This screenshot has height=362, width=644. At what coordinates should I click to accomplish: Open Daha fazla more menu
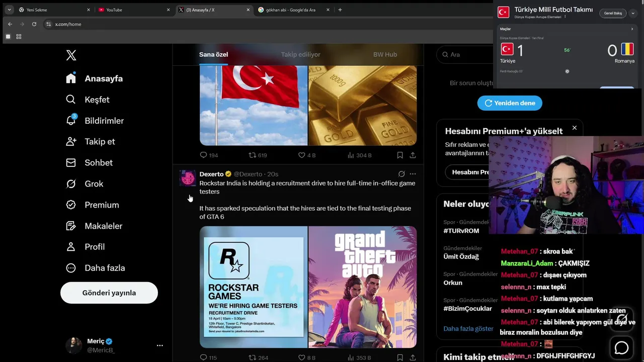pos(96,267)
